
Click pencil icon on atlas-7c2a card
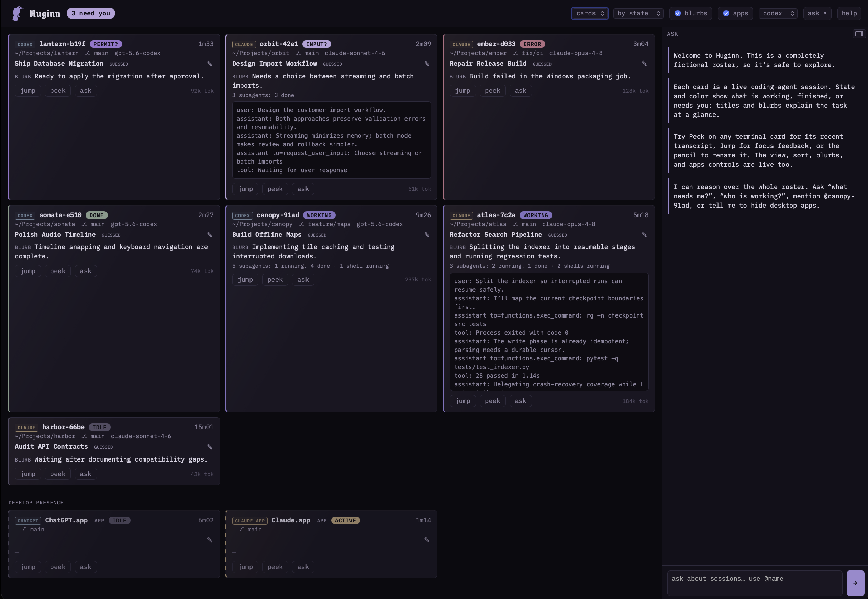(644, 235)
